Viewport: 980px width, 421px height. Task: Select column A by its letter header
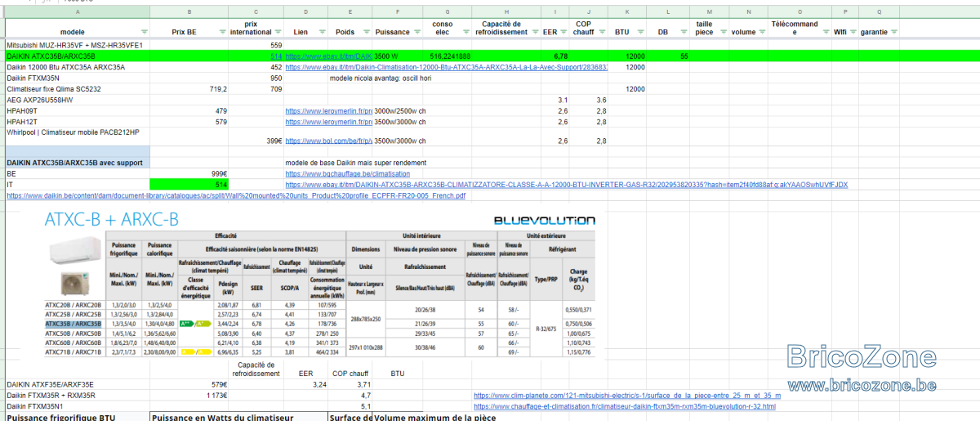point(77,11)
